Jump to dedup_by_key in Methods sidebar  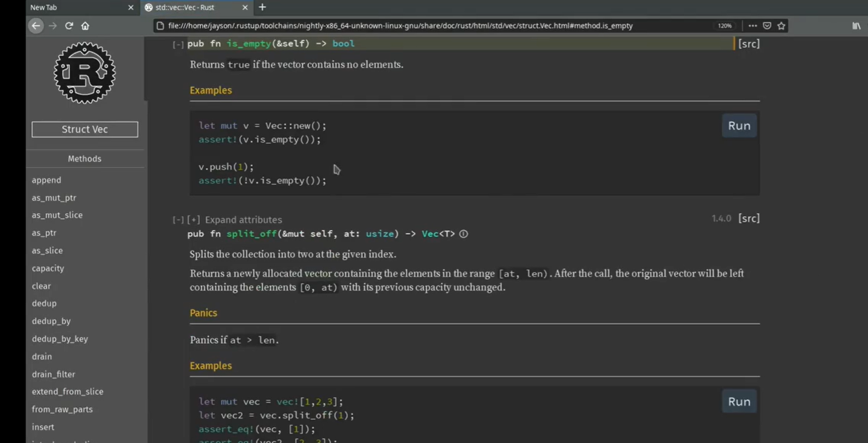click(x=60, y=339)
